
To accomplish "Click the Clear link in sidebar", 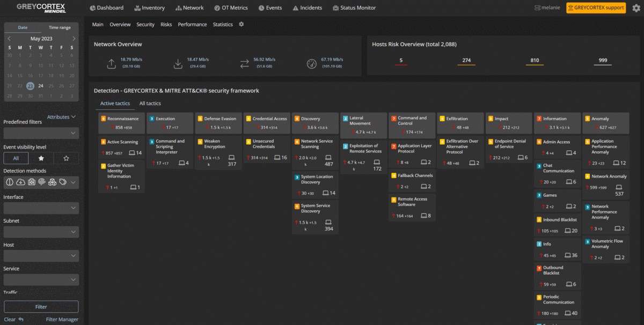I will (10, 320).
